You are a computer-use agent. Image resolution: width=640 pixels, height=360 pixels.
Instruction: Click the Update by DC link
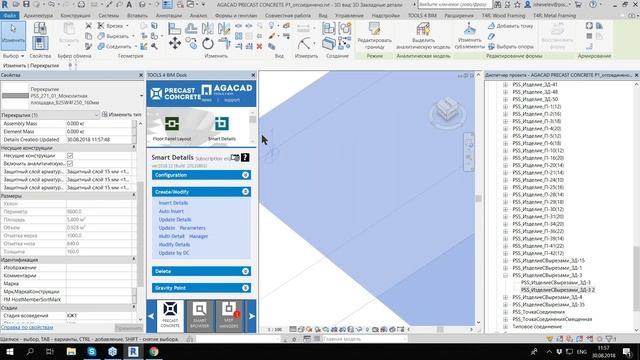173,253
